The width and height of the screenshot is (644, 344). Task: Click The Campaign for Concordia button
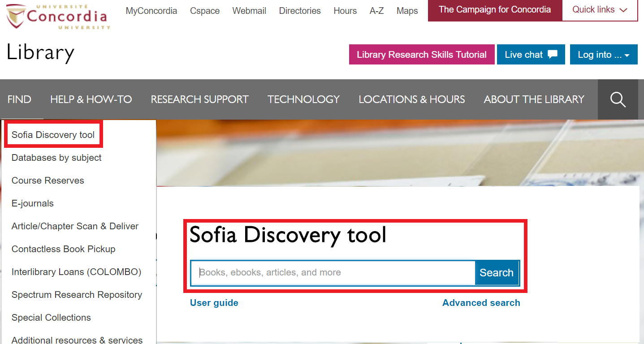495,10
